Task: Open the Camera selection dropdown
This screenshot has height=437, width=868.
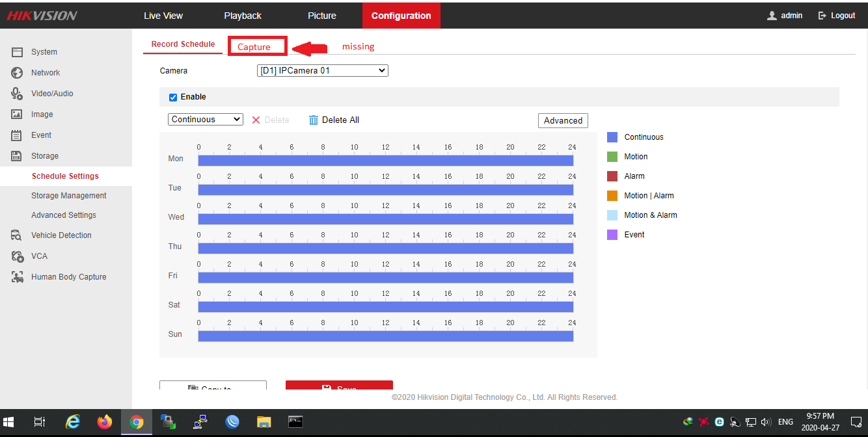Action: tap(323, 71)
